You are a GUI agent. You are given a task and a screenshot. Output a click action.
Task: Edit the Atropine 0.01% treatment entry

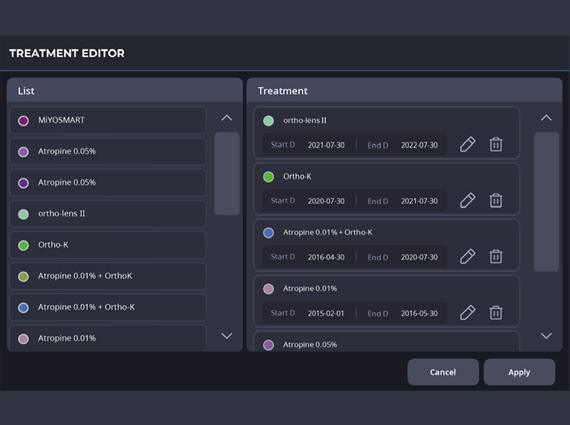pyautogui.click(x=467, y=312)
